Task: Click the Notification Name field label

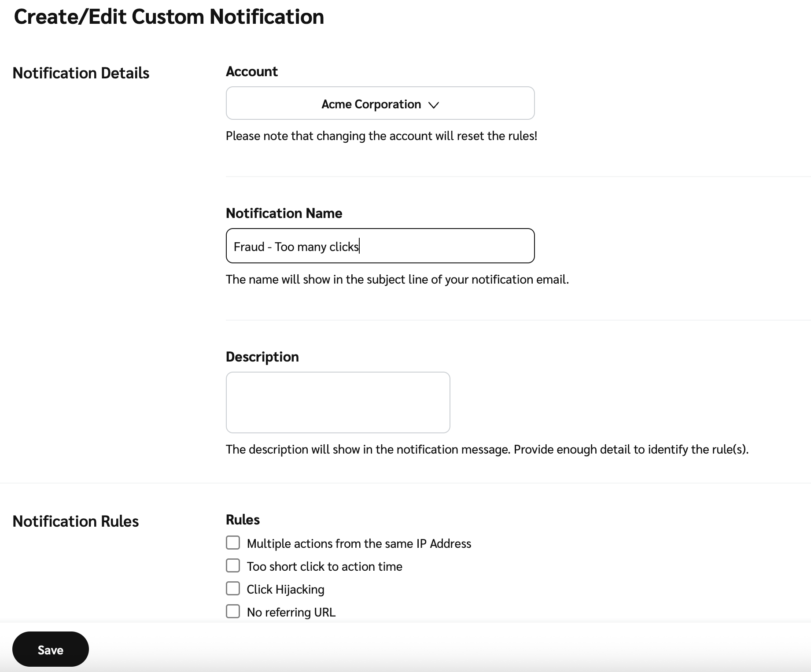Action: [x=284, y=213]
